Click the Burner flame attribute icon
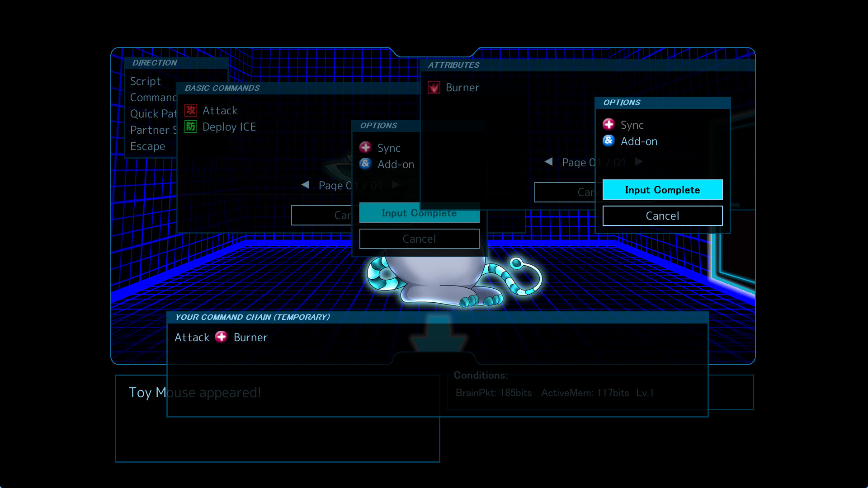Image resolution: width=868 pixels, height=488 pixels. tap(434, 87)
